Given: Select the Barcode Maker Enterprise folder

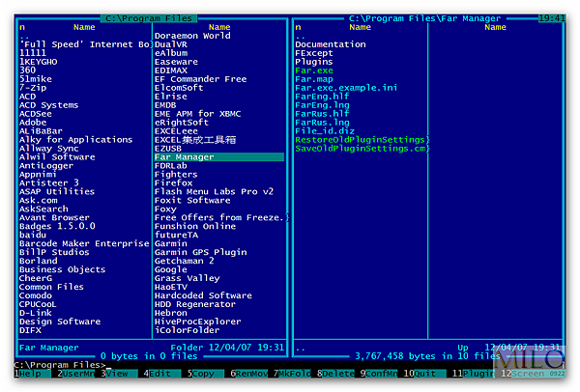Looking at the screenshot, I should pyautogui.click(x=84, y=243).
